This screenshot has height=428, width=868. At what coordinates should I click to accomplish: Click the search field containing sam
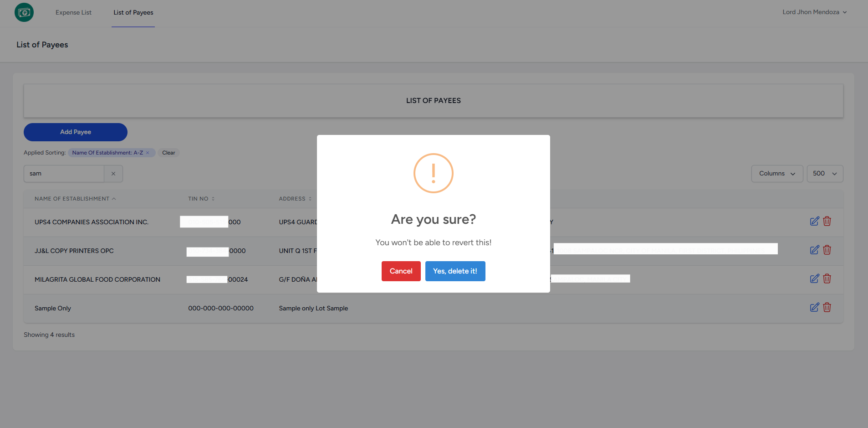64,174
